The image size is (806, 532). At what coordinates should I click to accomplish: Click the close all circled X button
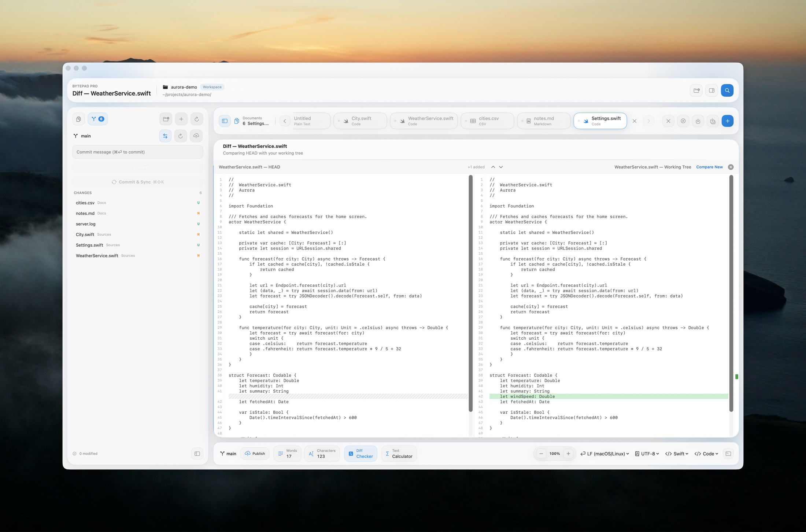(683, 121)
